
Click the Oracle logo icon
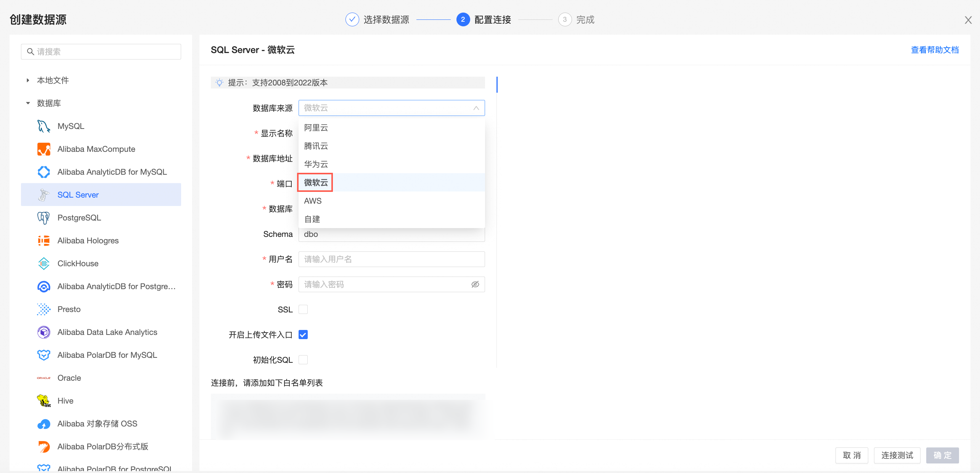click(44, 378)
